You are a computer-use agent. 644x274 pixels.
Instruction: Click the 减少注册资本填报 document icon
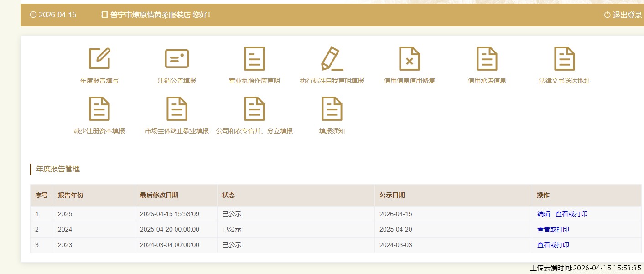[x=99, y=109]
